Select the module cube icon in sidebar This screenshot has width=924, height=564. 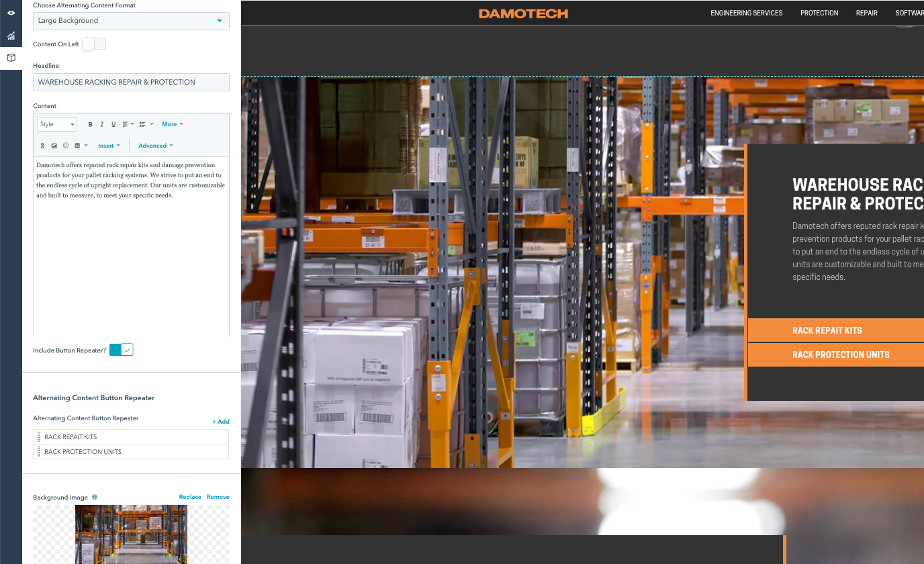point(11,58)
